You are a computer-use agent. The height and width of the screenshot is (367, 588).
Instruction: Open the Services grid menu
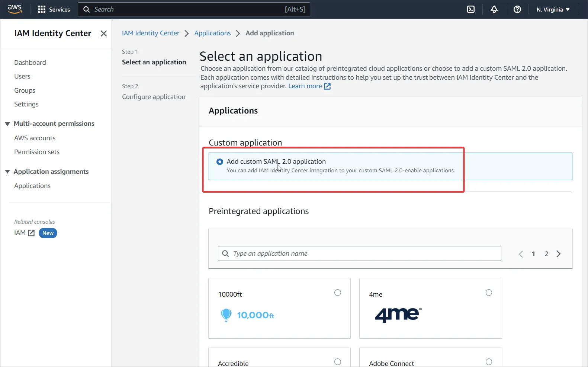tap(42, 9)
